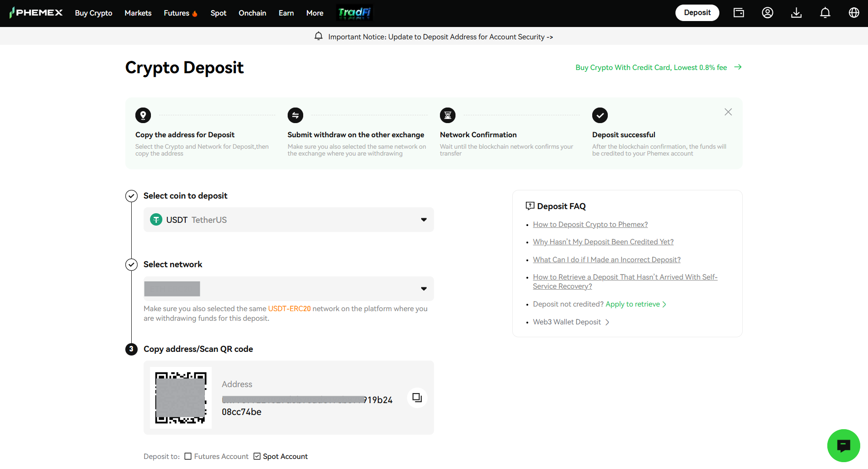This screenshot has width=868, height=469.
Task: Click the Select network step checkmark
Action: [x=131, y=264]
